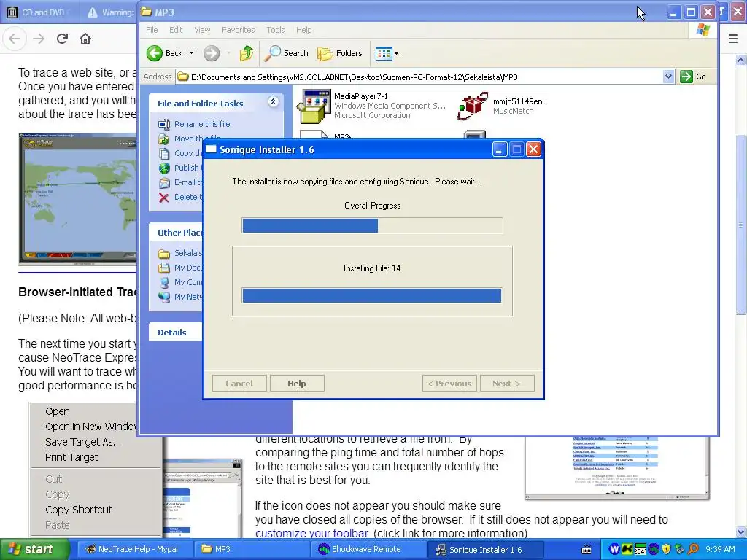Viewport: 747px width, 560px height.
Task: Open the Edit menu in MP3 window
Action: [x=176, y=30]
